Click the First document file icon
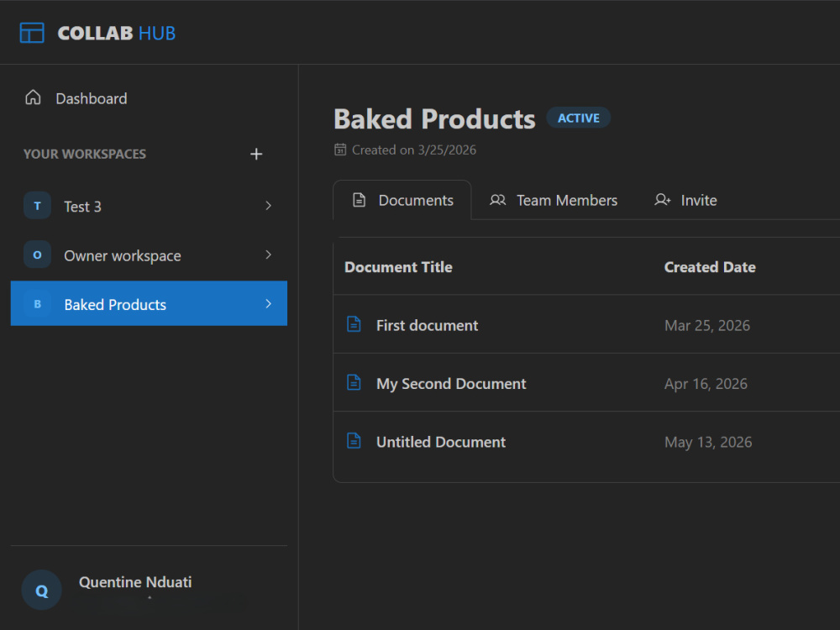 [x=354, y=324]
